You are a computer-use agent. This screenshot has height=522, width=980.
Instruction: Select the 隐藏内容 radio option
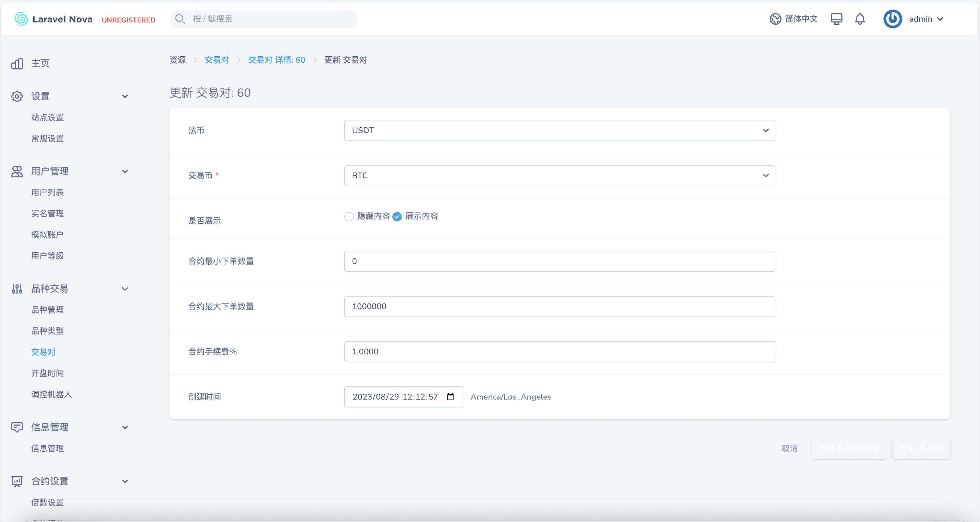click(349, 217)
